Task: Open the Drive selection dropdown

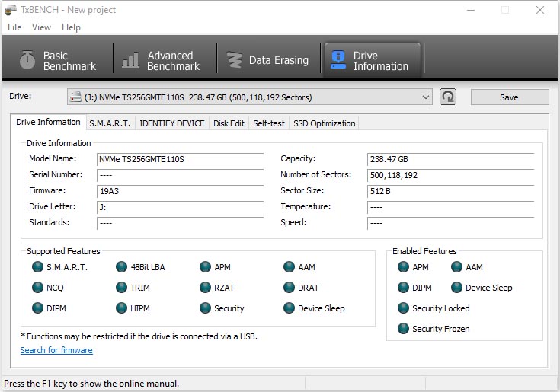Action: (250, 97)
